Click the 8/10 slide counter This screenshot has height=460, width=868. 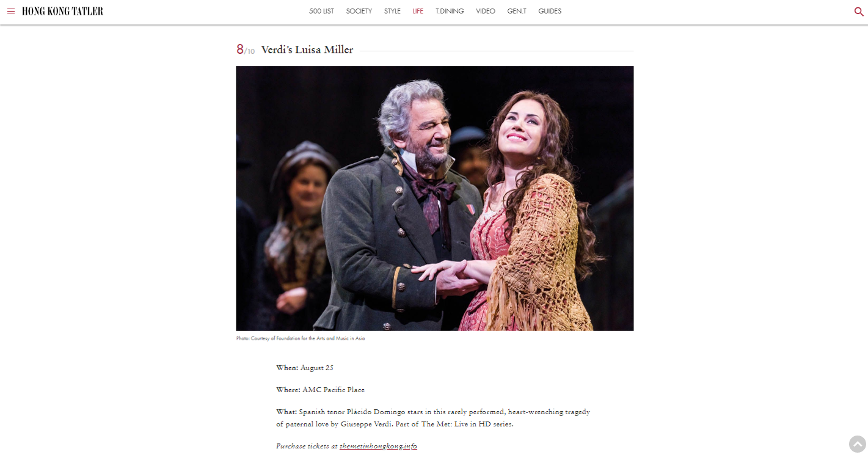(246, 50)
